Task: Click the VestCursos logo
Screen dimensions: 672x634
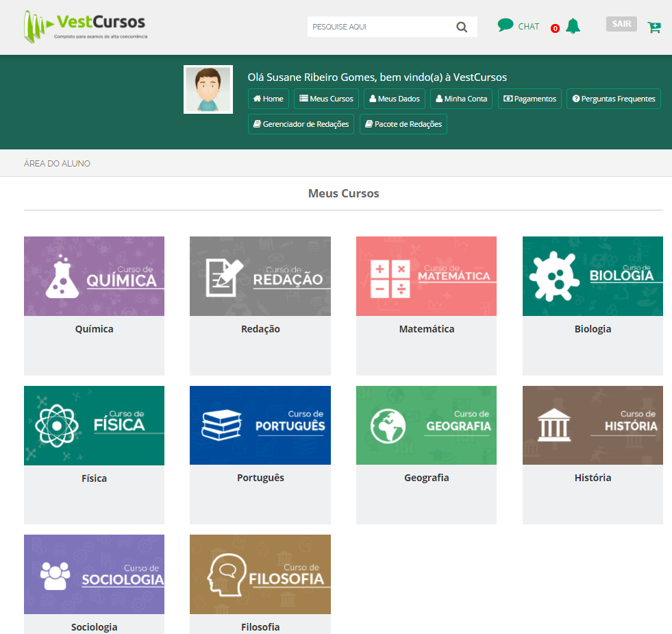Action: pyautogui.click(x=86, y=27)
